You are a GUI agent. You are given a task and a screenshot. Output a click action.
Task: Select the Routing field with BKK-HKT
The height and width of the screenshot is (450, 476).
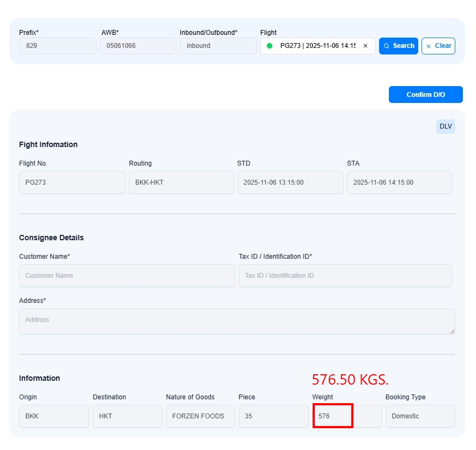coord(181,183)
